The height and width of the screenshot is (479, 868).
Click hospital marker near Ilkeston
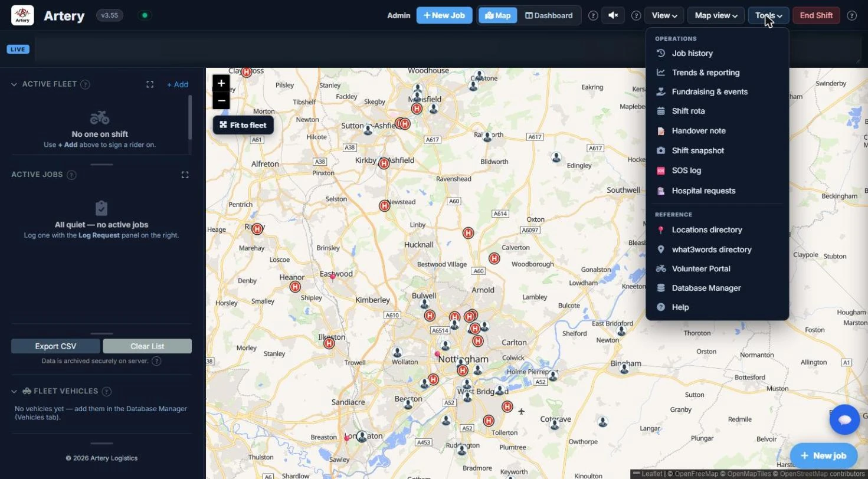tap(329, 343)
